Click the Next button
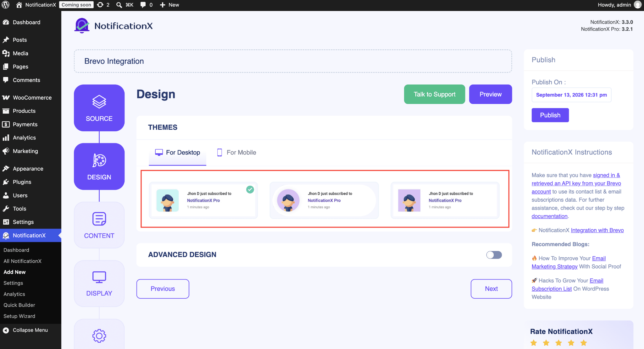 pos(491,289)
